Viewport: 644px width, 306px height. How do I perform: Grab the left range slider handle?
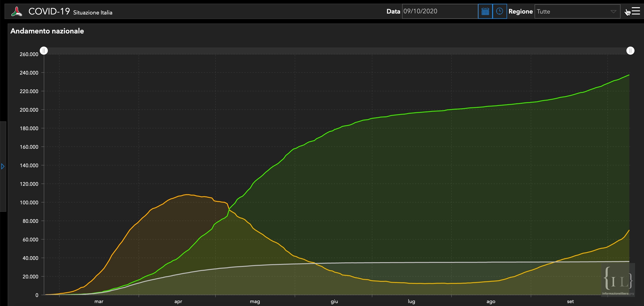[x=44, y=51]
